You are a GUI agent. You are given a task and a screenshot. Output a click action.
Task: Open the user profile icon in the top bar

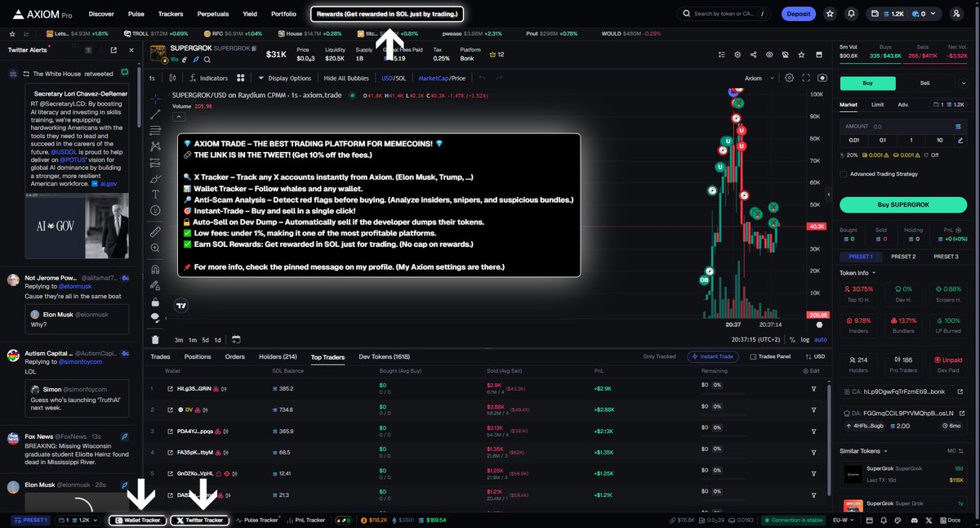[956, 14]
